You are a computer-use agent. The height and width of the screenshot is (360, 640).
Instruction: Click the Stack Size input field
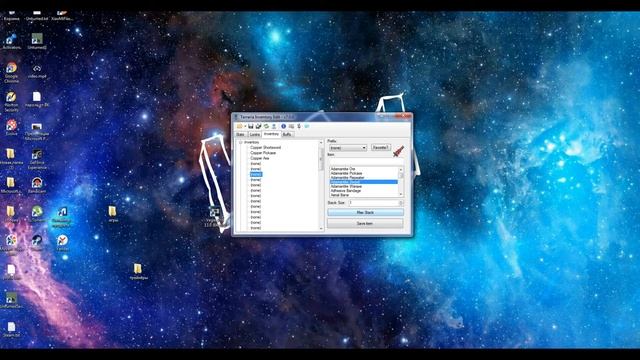pyautogui.click(x=373, y=203)
